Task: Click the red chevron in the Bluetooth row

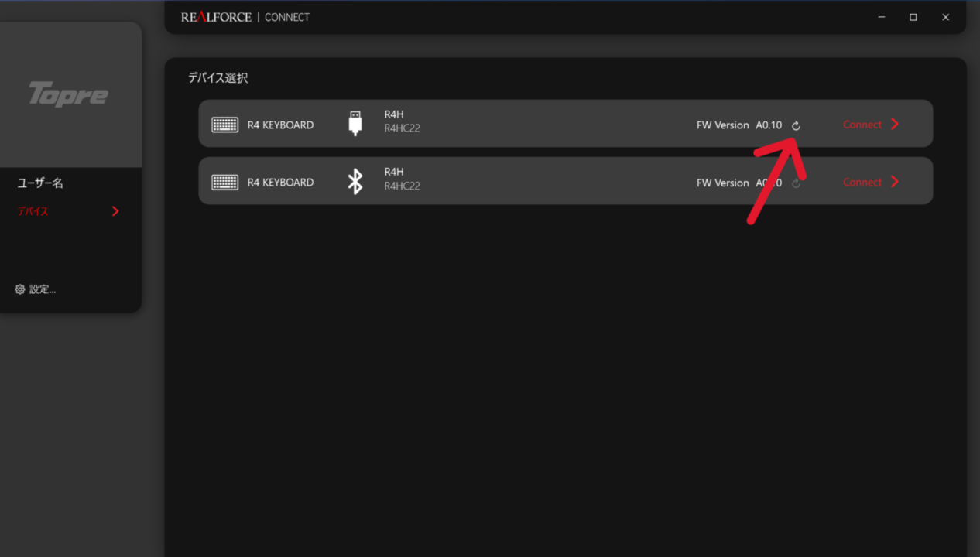Action: pos(895,182)
